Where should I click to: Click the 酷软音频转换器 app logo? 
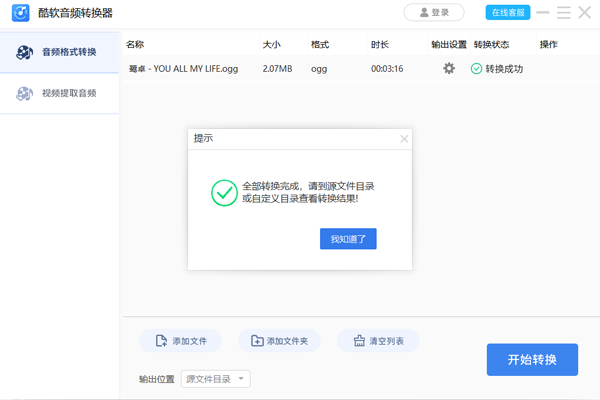point(18,13)
